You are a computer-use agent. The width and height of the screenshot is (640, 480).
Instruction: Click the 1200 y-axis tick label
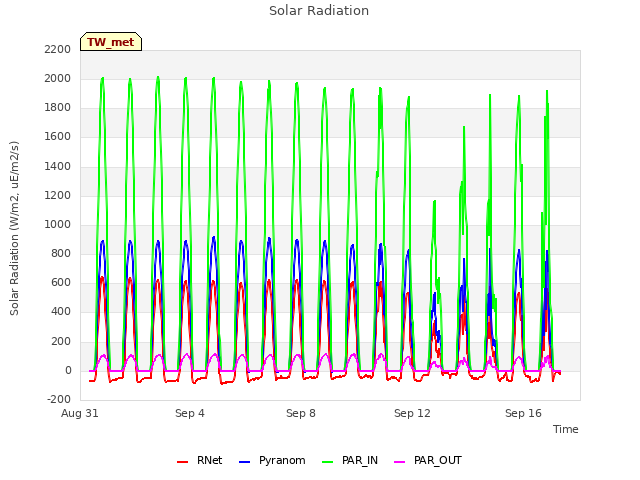click(x=58, y=196)
